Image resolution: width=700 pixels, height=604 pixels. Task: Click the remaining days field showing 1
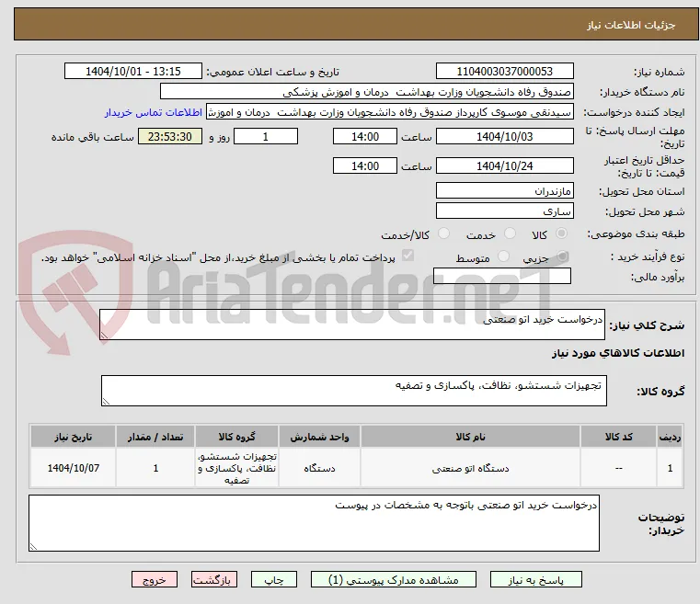click(x=266, y=136)
